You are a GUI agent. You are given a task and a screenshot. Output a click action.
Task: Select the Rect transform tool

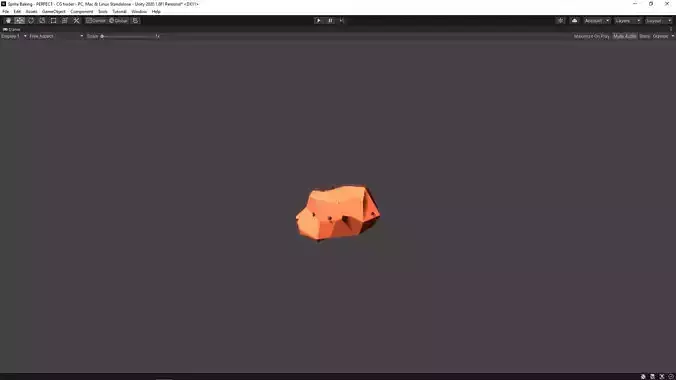coord(53,21)
